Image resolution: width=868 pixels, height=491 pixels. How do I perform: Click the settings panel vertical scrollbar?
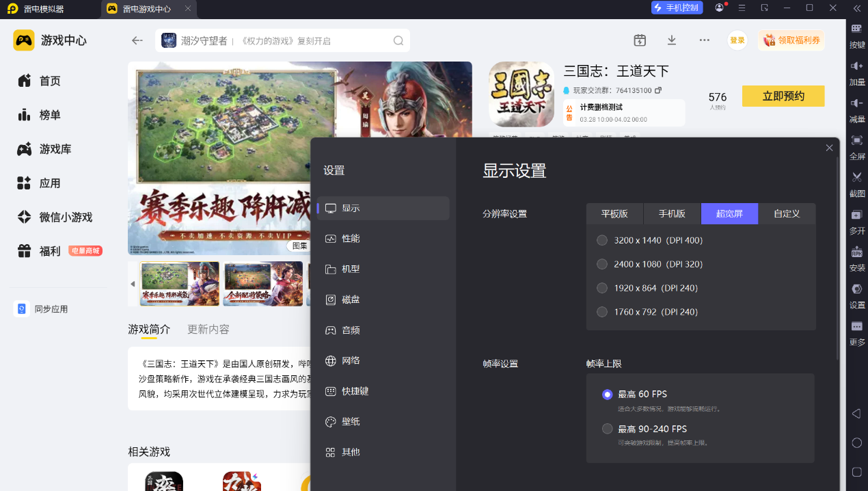(x=838, y=260)
